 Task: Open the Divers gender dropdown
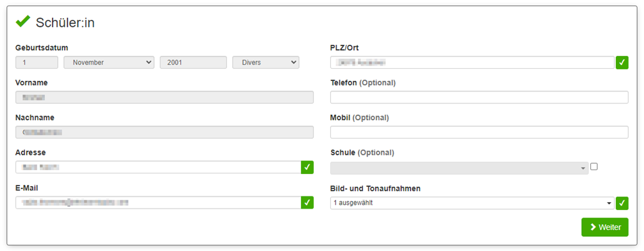click(266, 62)
